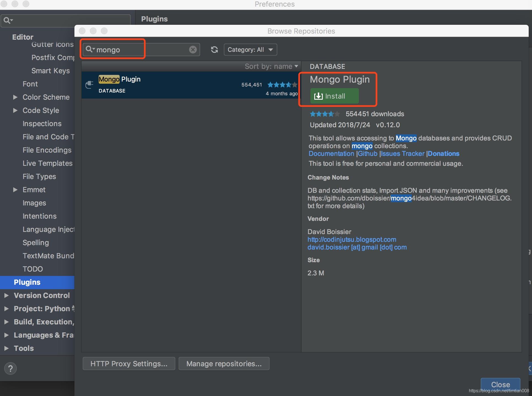Viewport: 532px width, 396px height.
Task: Open File Encodings settings
Action: (47, 150)
